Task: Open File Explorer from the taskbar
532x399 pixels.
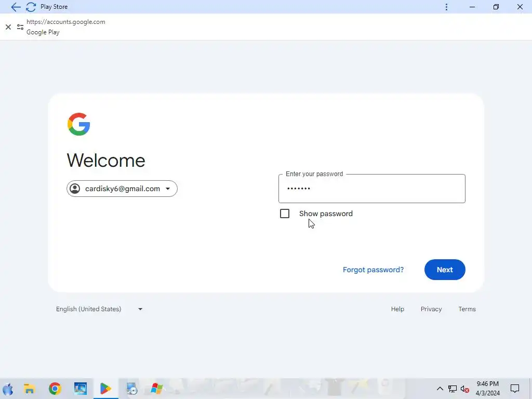Action: point(30,389)
